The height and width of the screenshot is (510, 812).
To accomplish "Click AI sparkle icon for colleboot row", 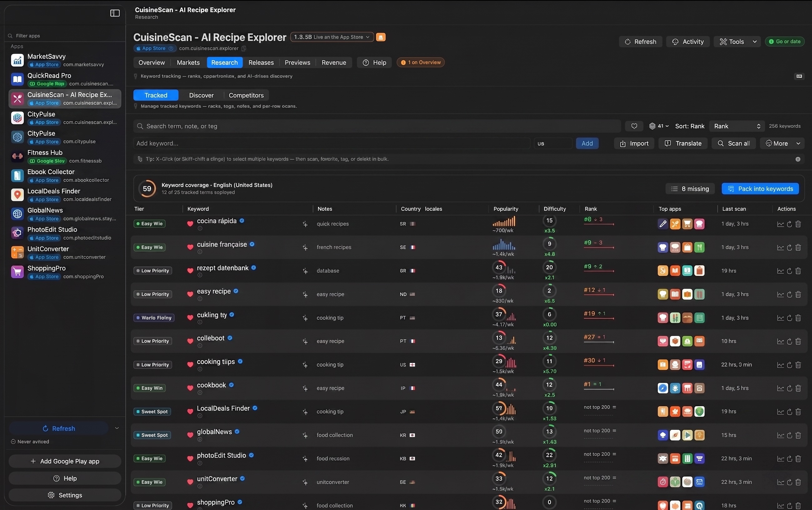I will tap(305, 341).
